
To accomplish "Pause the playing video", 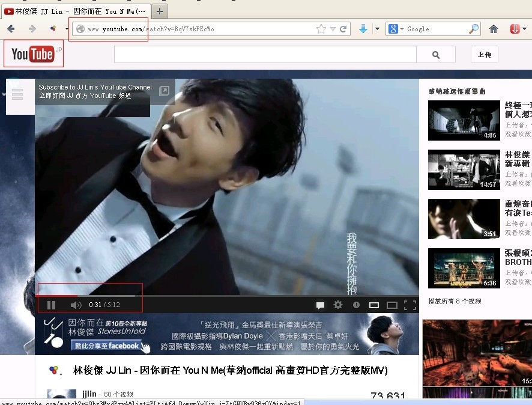I will (51, 305).
